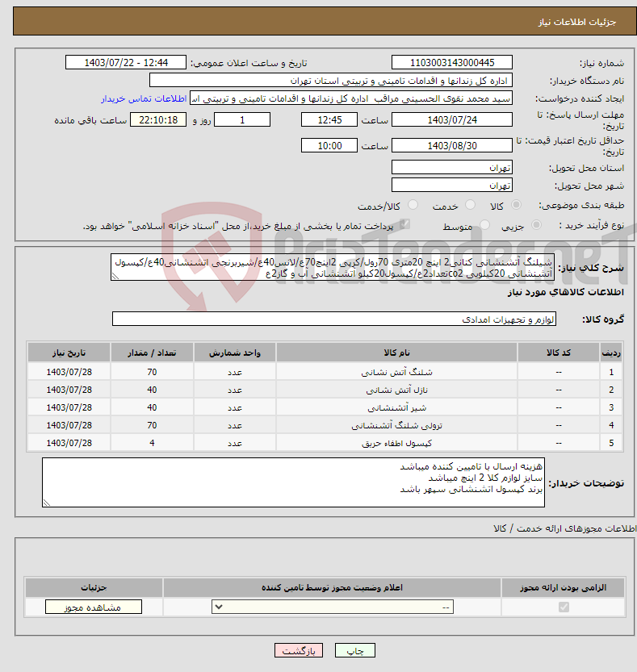The image size is (637, 672).
Task: Click the need number field 1103003143000445
Action: 451,63
